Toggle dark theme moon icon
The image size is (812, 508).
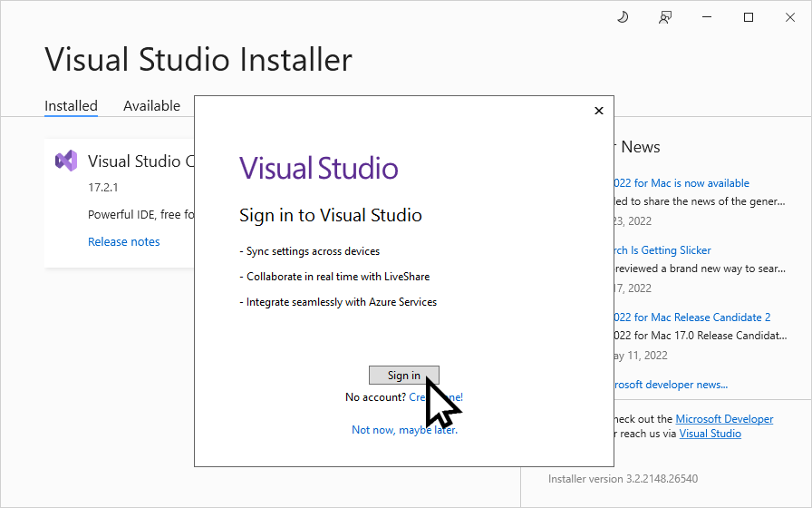click(623, 17)
